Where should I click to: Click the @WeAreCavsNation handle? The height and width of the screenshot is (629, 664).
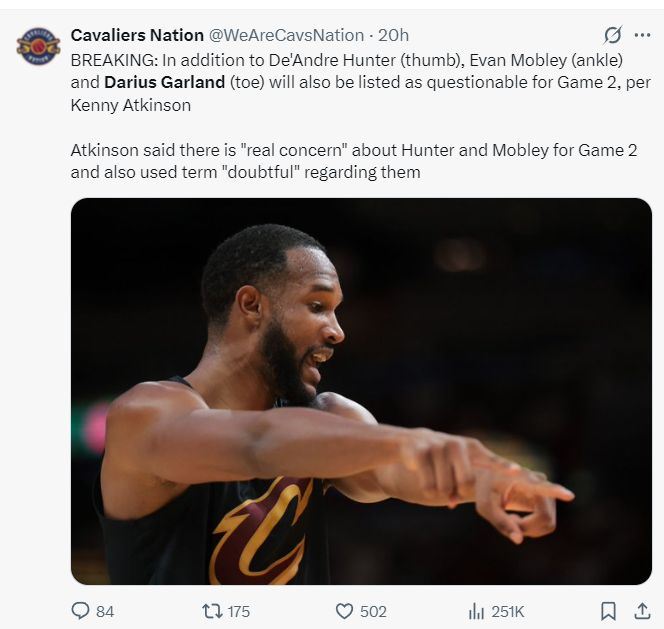(286, 35)
